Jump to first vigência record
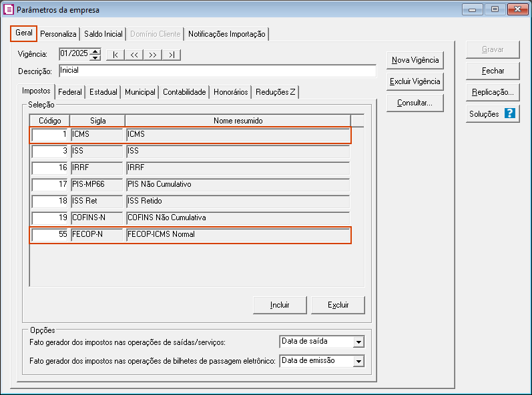The width and height of the screenshot is (532, 395). tap(115, 55)
